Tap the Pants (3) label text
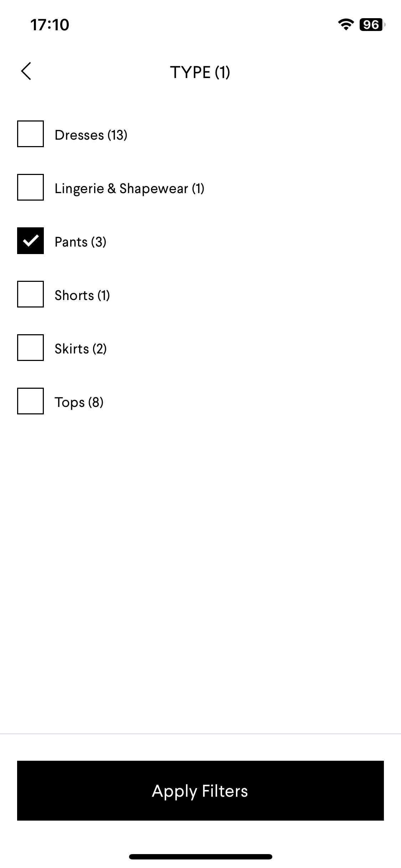 pyautogui.click(x=81, y=242)
